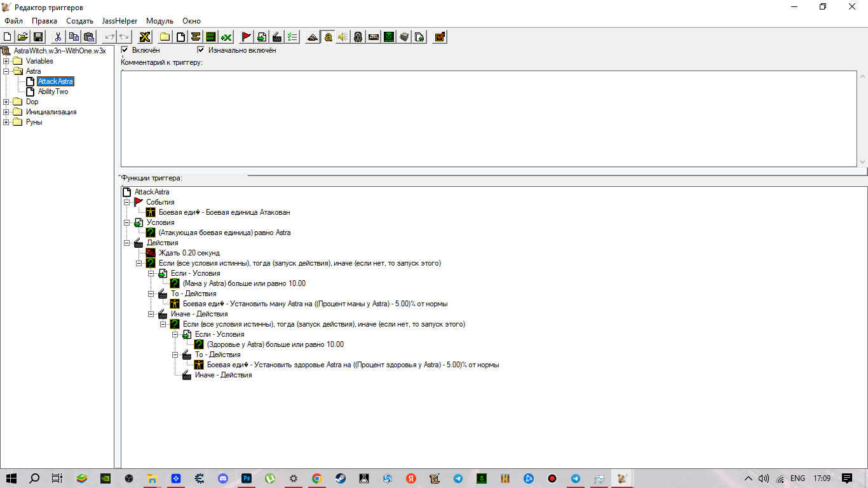868x488 pixels.
Task: Select condition '(Здоровье у Astra) больше или равно 10.00'
Action: click(275, 344)
